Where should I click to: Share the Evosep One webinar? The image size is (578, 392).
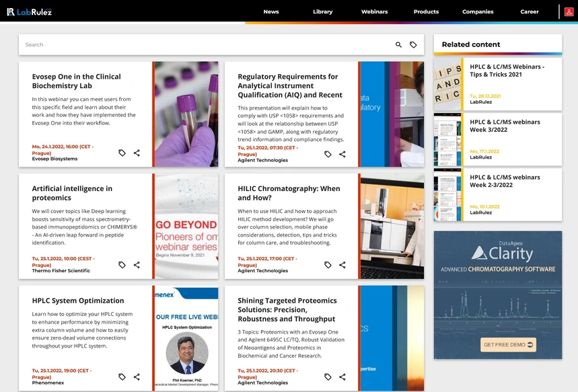coord(137,153)
